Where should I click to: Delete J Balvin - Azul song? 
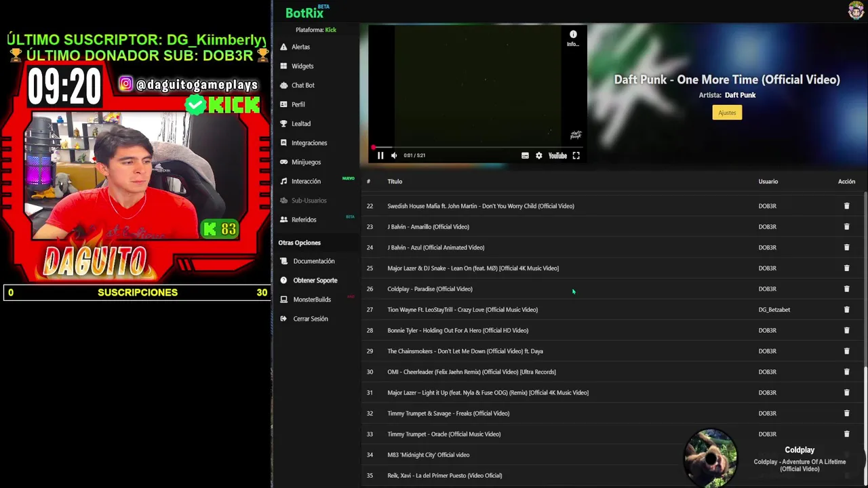coord(846,247)
